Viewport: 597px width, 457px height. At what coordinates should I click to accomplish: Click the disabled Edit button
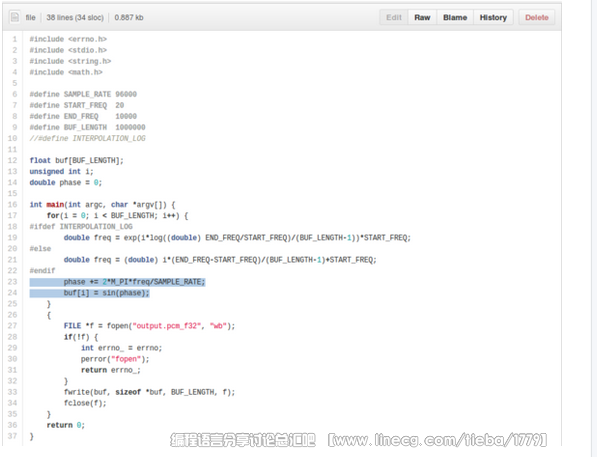[x=394, y=18]
